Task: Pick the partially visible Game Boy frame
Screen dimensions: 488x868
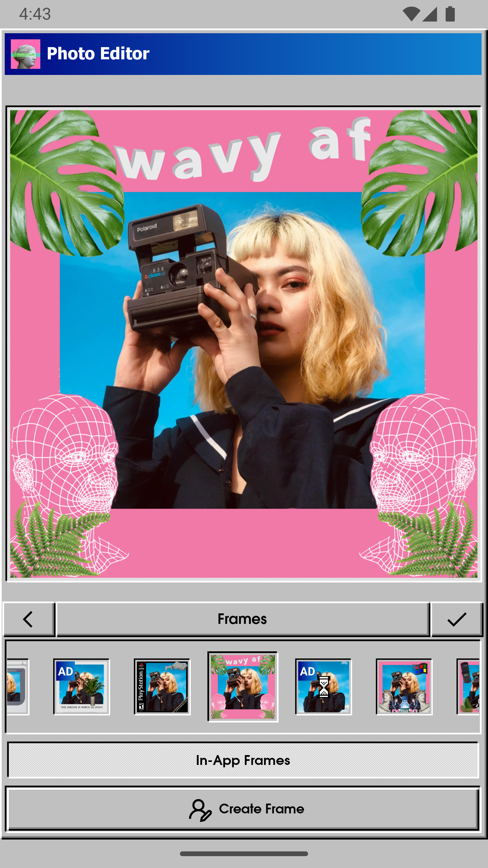Action: (x=17, y=687)
